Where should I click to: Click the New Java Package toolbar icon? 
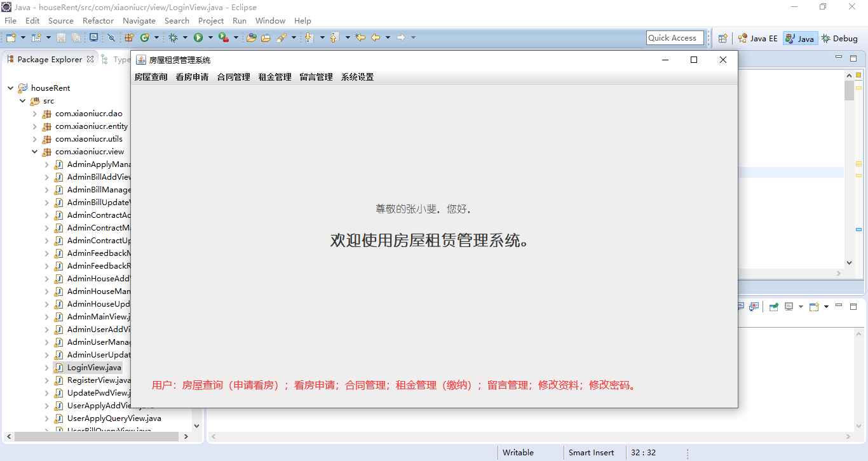[x=129, y=37]
